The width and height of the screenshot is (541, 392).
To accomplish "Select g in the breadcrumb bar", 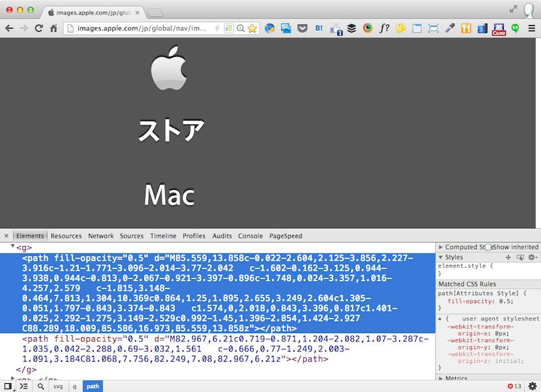I will pos(74,386).
